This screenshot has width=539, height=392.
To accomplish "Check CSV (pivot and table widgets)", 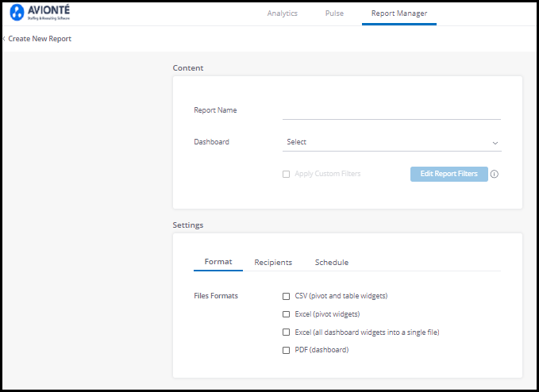I will (x=286, y=296).
